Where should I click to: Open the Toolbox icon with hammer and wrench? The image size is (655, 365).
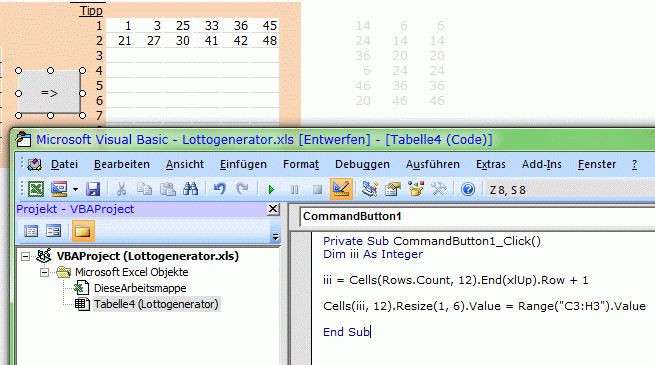pyautogui.click(x=439, y=190)
